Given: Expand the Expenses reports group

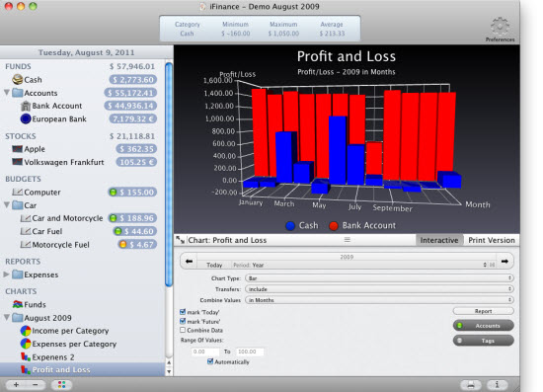Looking at the screenshot, I should click(6, 274).
